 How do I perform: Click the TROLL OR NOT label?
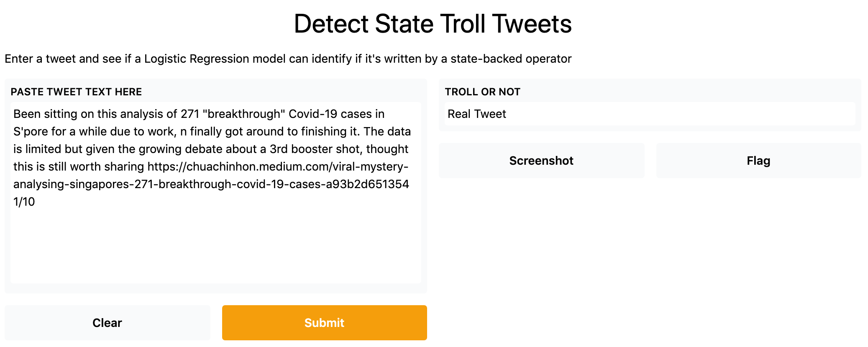point(482,92)
